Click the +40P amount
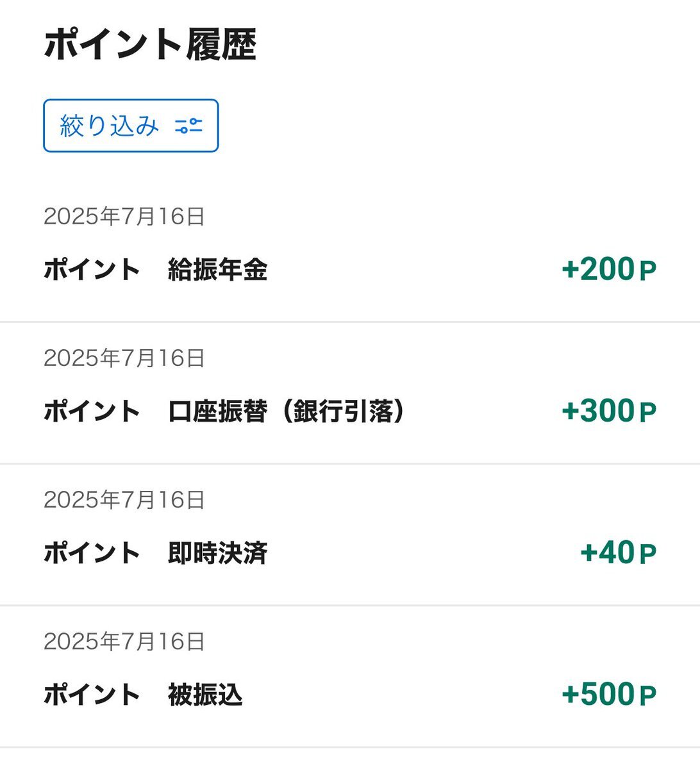 (619, 552)
